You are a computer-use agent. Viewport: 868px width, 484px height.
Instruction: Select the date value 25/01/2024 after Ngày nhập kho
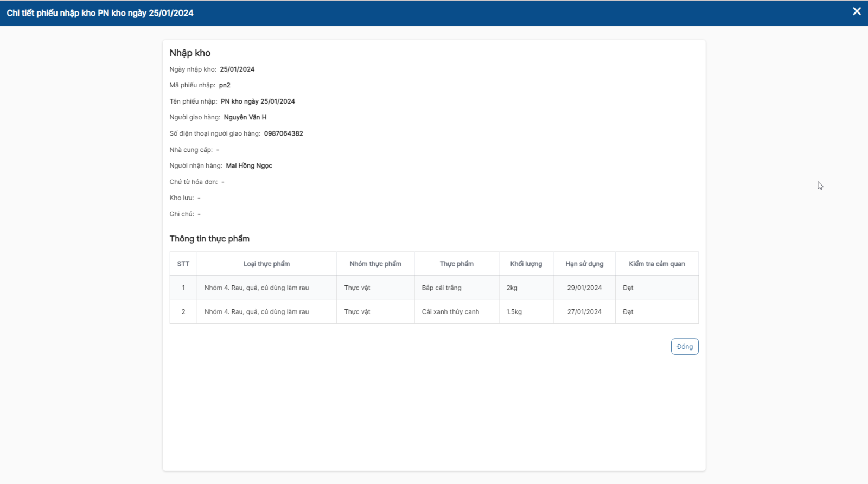[237, 69]
